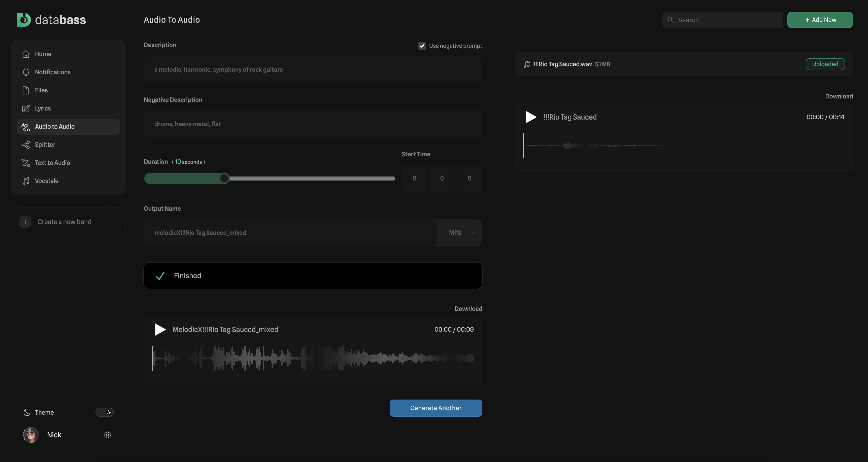Click Nick's profile avatar
868x462 pixels.
pos(31,435)
